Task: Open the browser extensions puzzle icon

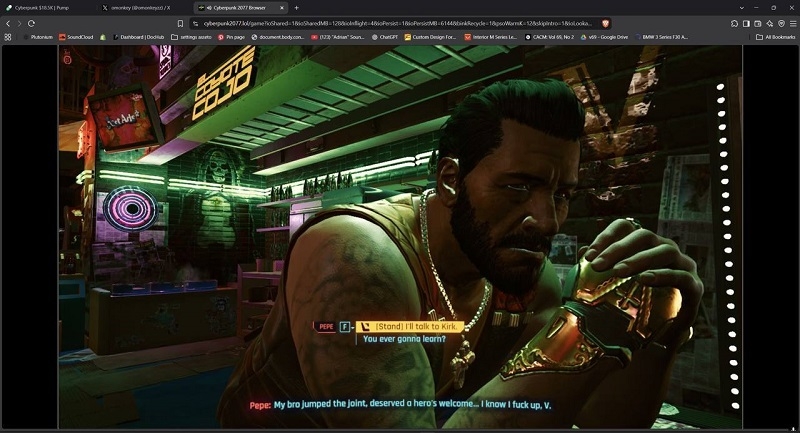Action: point(735,23)
